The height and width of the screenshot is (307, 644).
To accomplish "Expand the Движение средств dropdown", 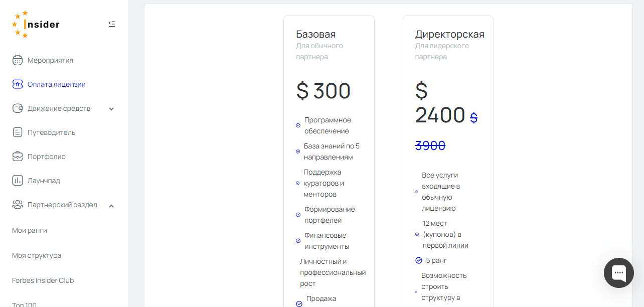I will (x=111, y=108).
